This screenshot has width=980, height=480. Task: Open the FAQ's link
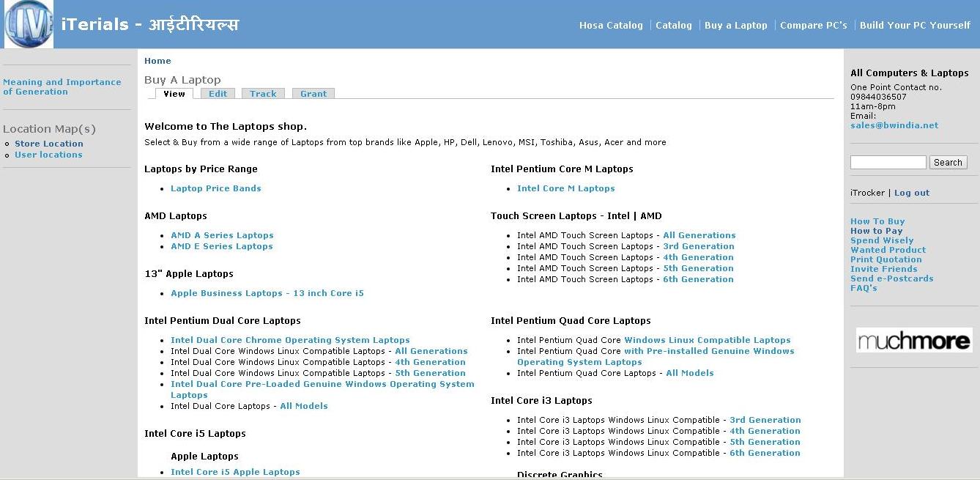864,288
